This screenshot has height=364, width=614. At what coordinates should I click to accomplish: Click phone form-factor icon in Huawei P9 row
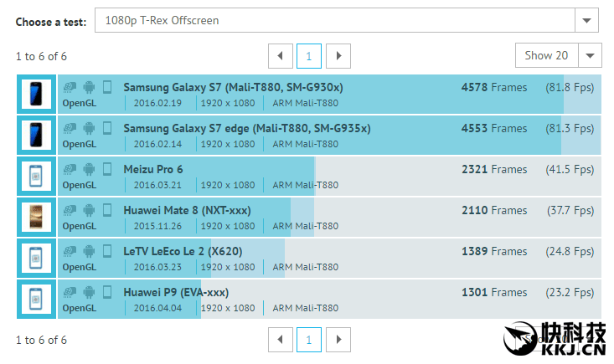coord(107,292)
